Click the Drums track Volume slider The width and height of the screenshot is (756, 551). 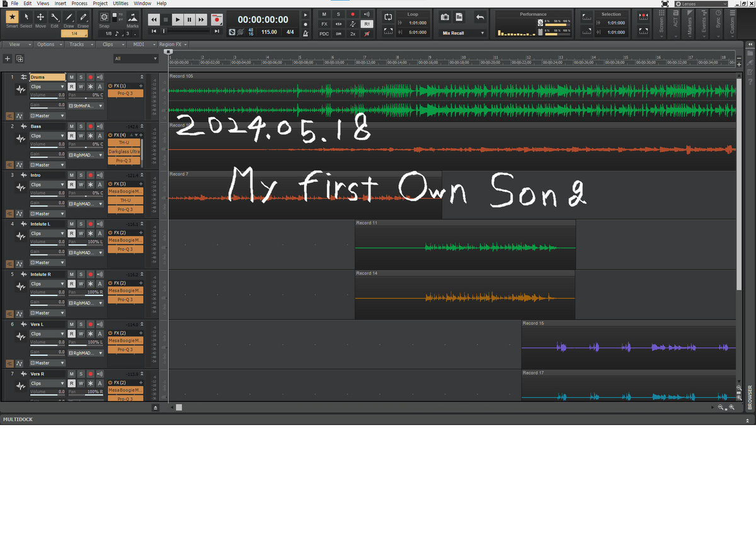(x=47, y=99)
